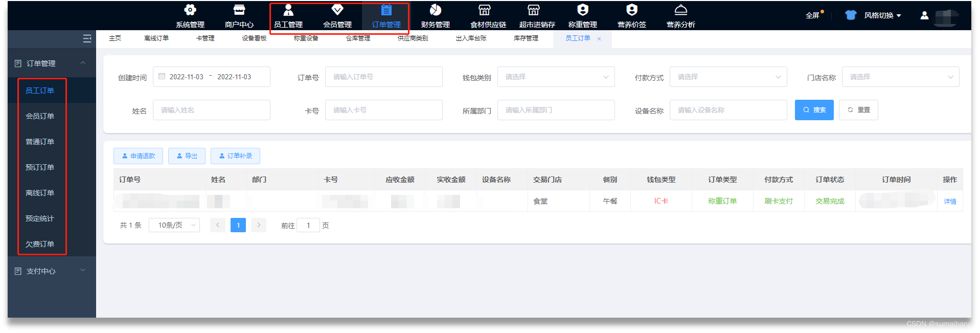Open 系统管理 gear icon in top navigation
The image size is (980, 333).
point(190,10)
